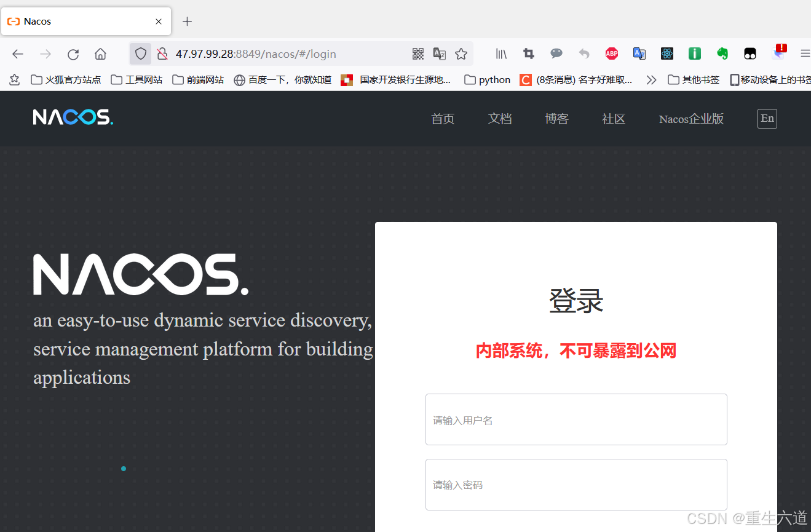The image size is (811, 532).
Task: Open the python bookmark folder
Action: click(x=488, y=79)
